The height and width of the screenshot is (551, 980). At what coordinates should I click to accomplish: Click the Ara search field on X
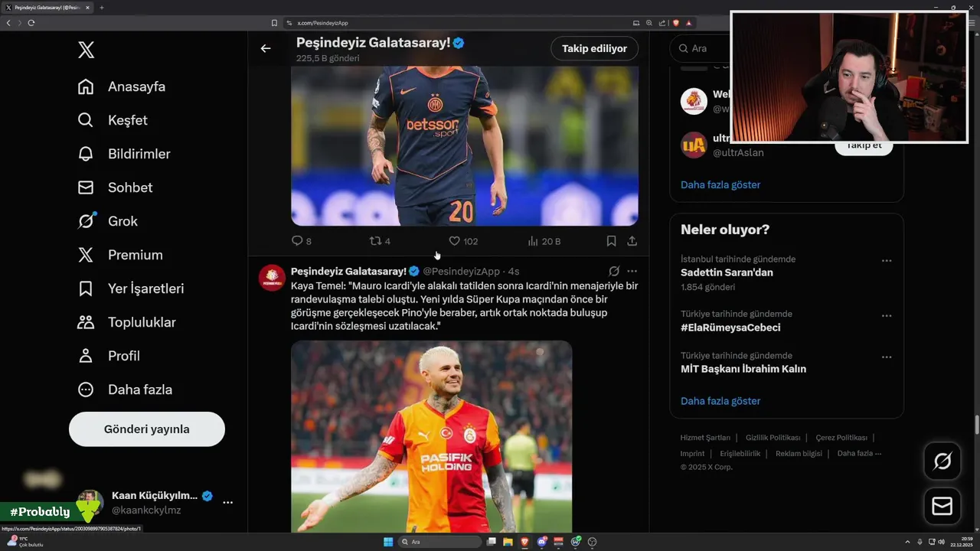coord(701,48)
